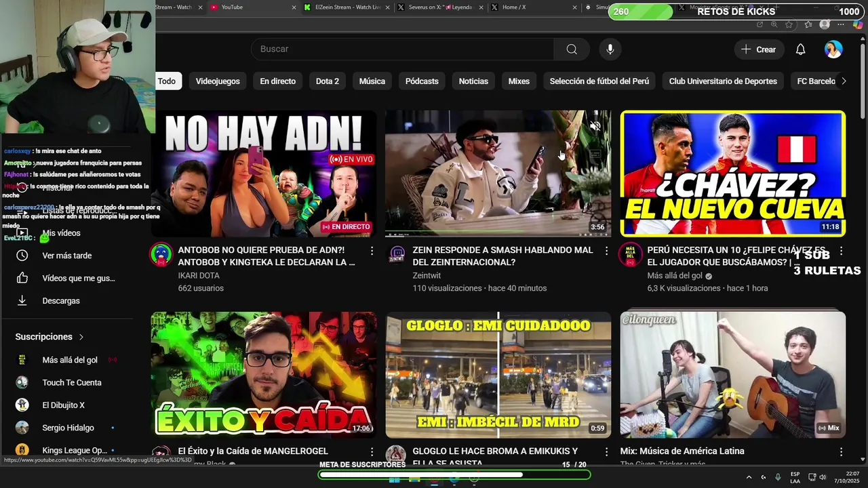Viewport: 868px width, 488px height.
Task: Select the Música filter chip
Action: click(372, 81)
